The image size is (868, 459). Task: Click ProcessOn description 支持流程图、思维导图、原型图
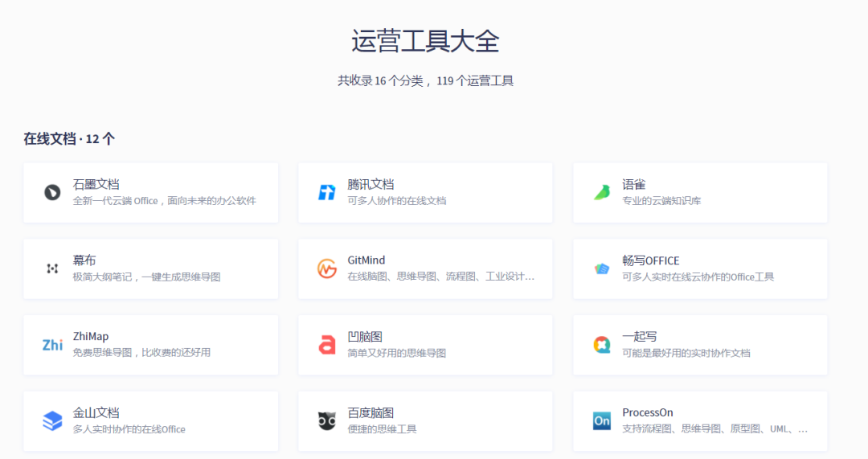(x=714, y=429)
